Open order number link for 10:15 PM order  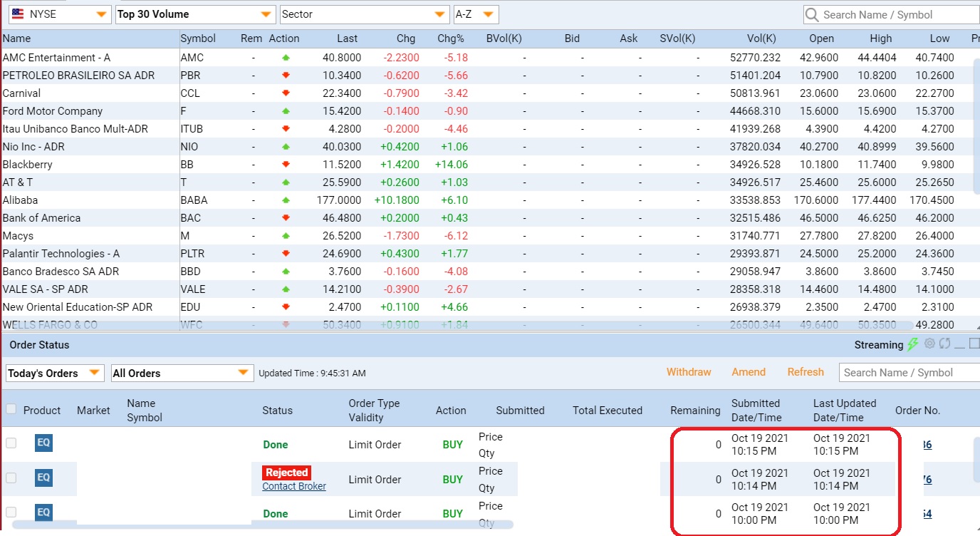pyautogui.click(x=927, y=445)
